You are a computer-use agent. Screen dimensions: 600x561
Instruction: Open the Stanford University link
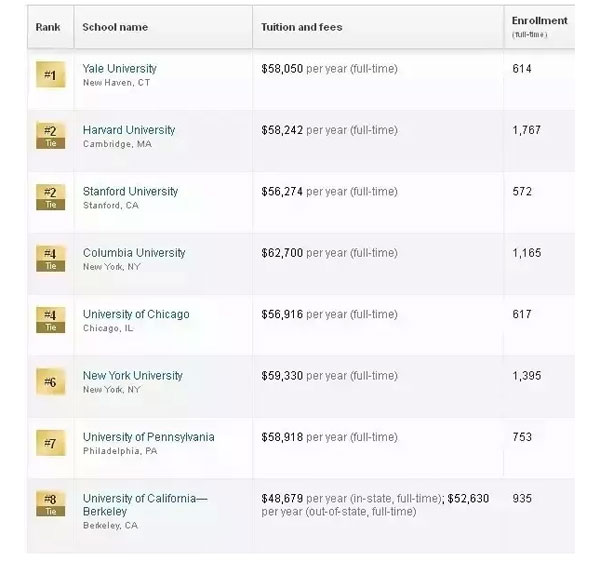(x=130, y=191)
